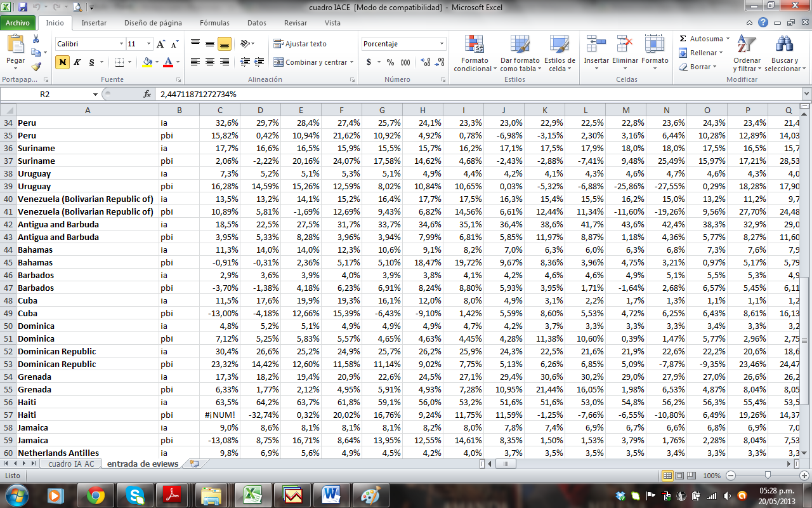
Task: Click the font color A icon
Action: tap(168, 62)
